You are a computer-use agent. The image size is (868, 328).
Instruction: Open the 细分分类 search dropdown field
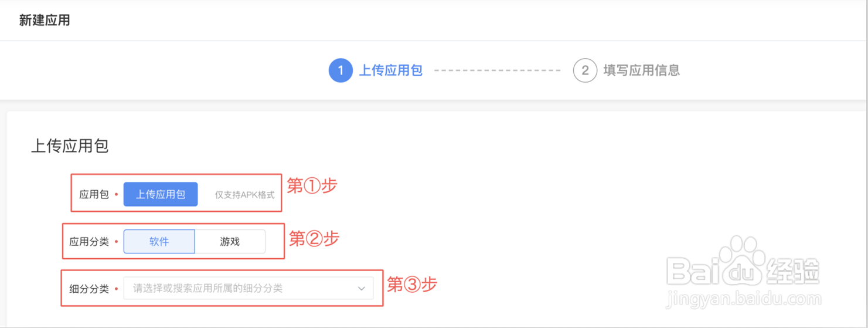pyautogui.click(x=240, y=288)
